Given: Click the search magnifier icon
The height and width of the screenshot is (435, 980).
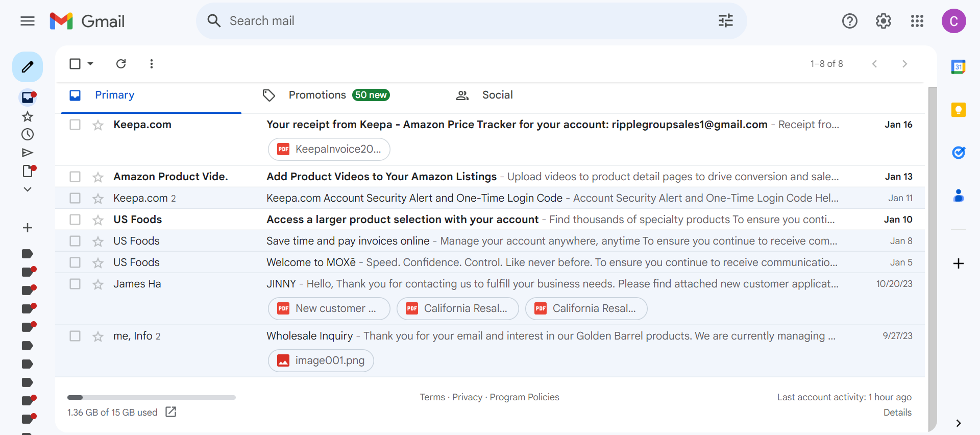Looking at the screenshot, I should pyautogui.click(x=214, y=21).
